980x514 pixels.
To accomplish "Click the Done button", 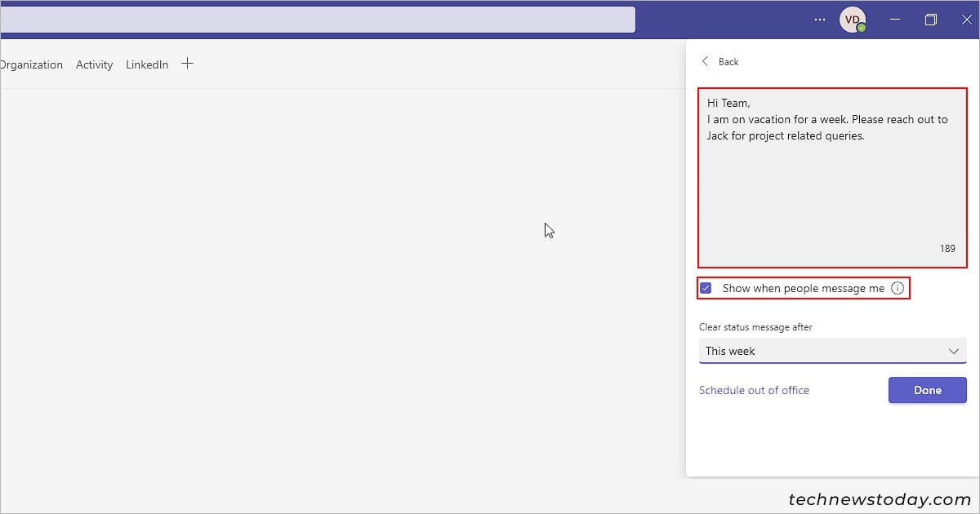I will click(x=928, y=390).
